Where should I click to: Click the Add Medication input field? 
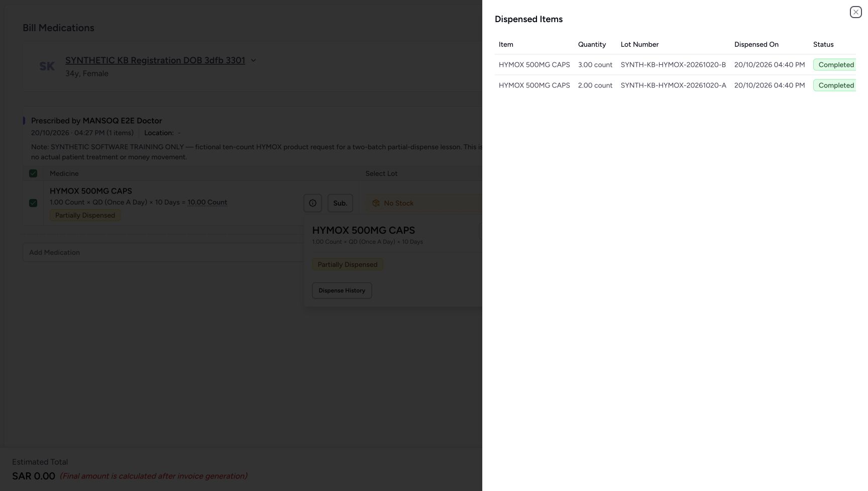click(x=163, y=252)
